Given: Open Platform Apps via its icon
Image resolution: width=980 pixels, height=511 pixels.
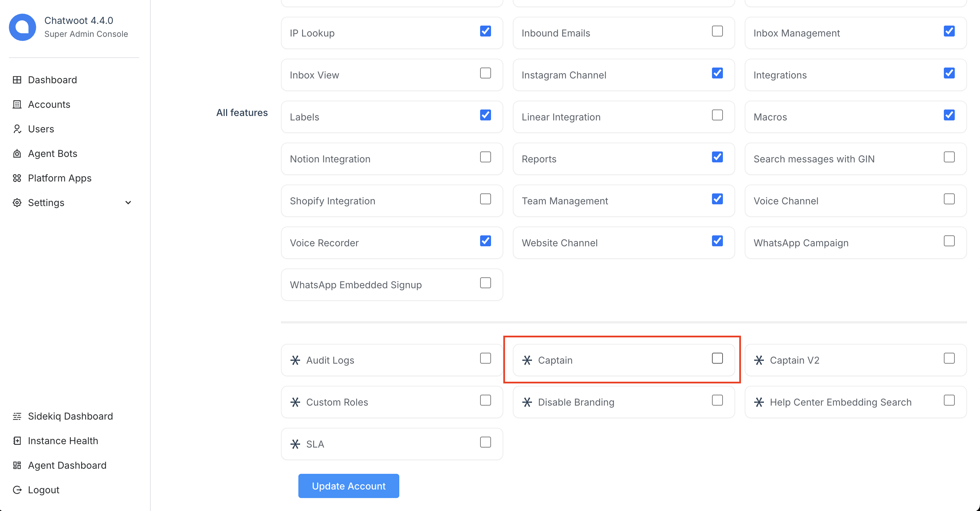Looking at the screenshot, I should click(17, 178).
